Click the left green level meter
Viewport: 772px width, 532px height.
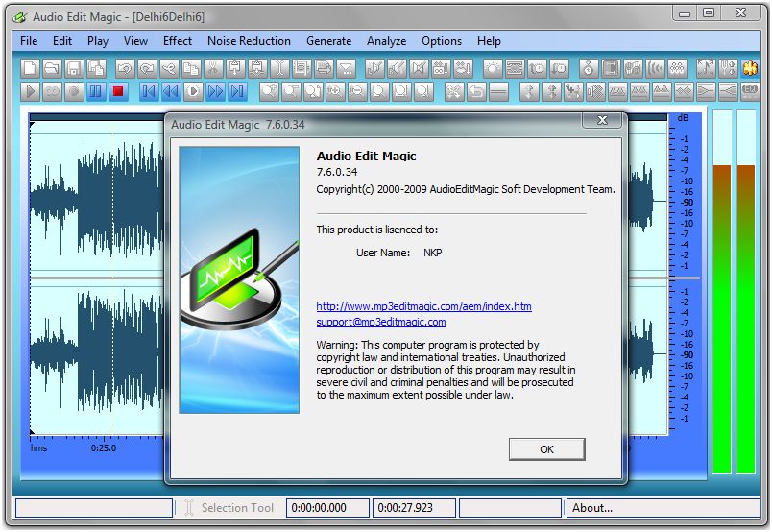722,292
